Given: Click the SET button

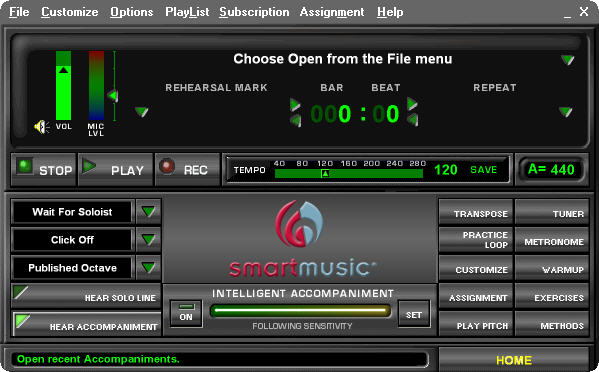Looking at the screenshot, I should [414, 314].
